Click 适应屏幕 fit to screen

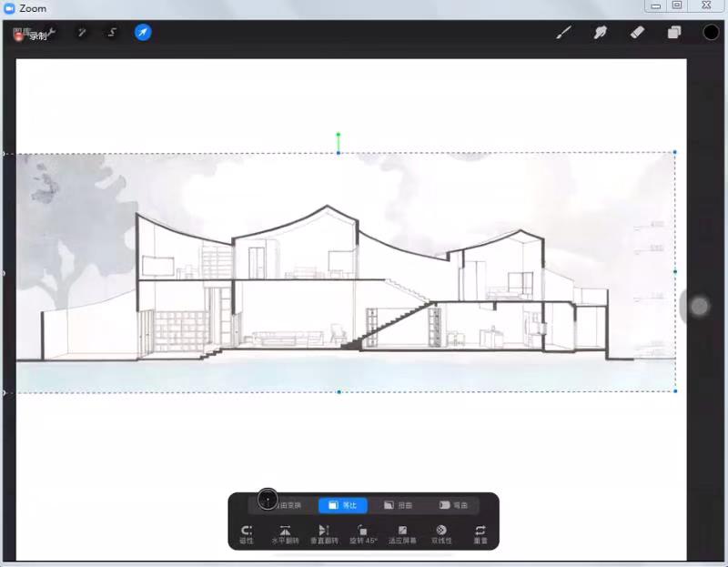pyautogui.click(x=402, y=534)
